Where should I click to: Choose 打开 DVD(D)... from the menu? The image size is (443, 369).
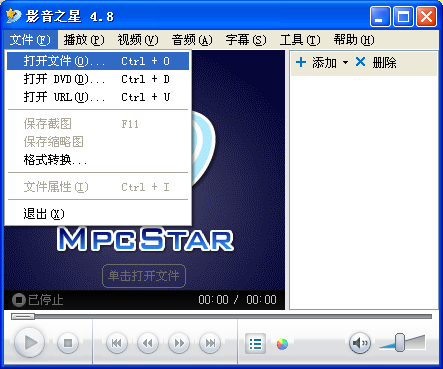[98, 79]
